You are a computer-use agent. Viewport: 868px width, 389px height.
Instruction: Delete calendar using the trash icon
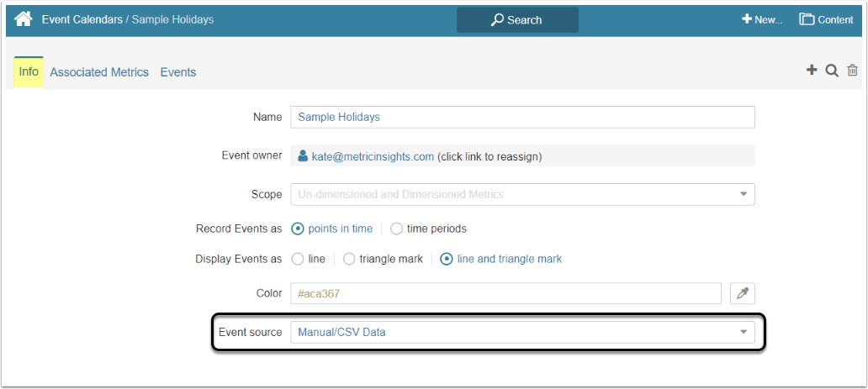tap(853, 71)
